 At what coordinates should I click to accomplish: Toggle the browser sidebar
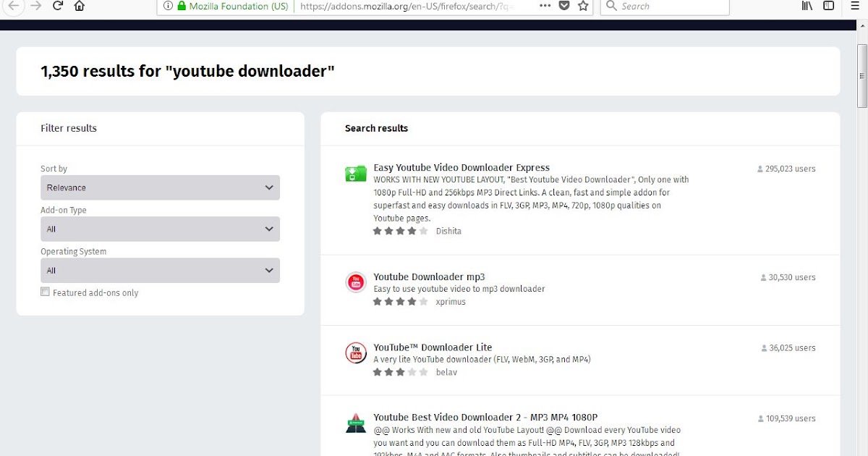(829, 6)
